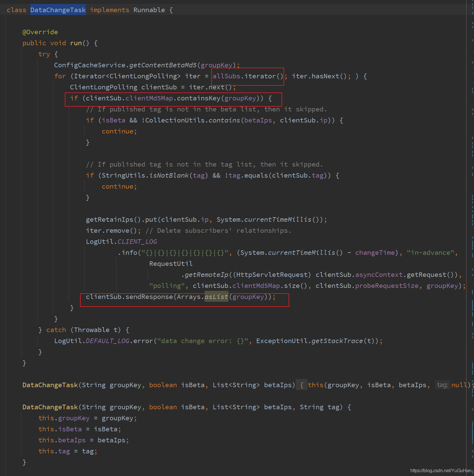This screenshot has height=476, width=474.
Task: Click the iter.next() call
Action: [x=211, y=87]
